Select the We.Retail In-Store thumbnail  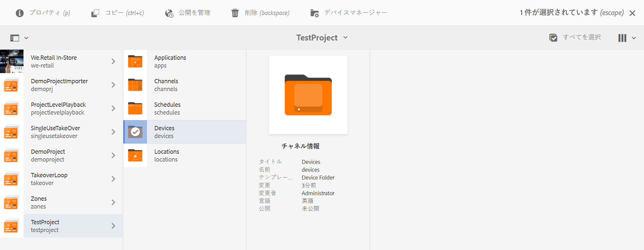tap(12, 61)
